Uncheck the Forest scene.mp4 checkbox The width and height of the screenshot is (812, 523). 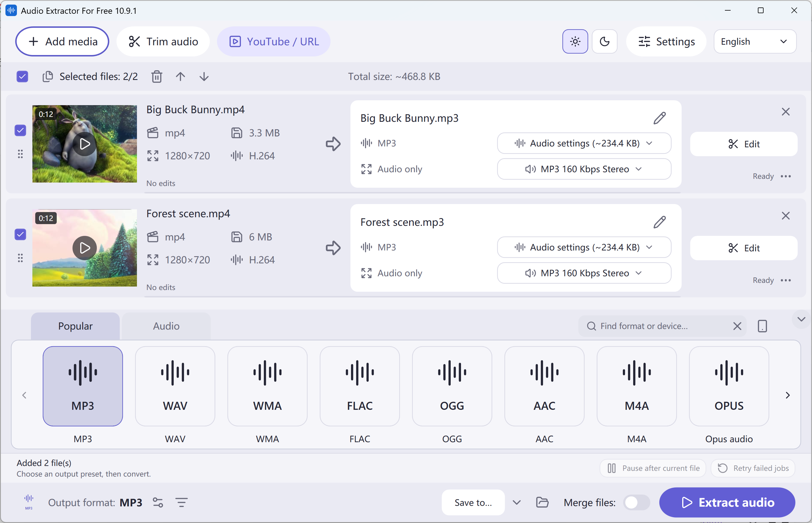tap(20, 234)
